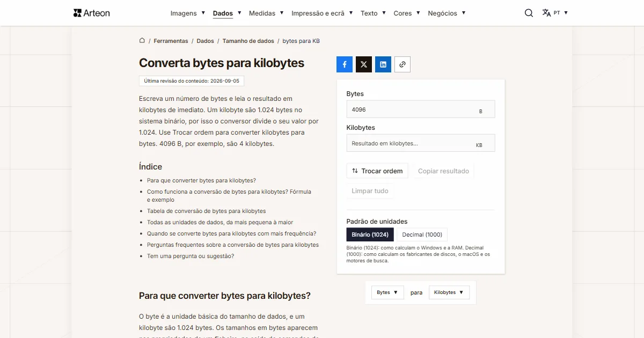Open the PT language dropdown

click(x=561, y=13)
